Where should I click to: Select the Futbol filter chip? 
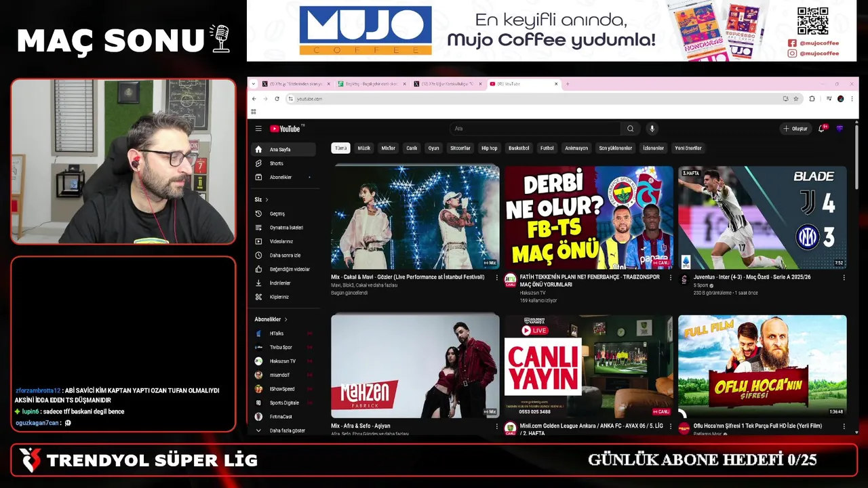tap(547, 148)
